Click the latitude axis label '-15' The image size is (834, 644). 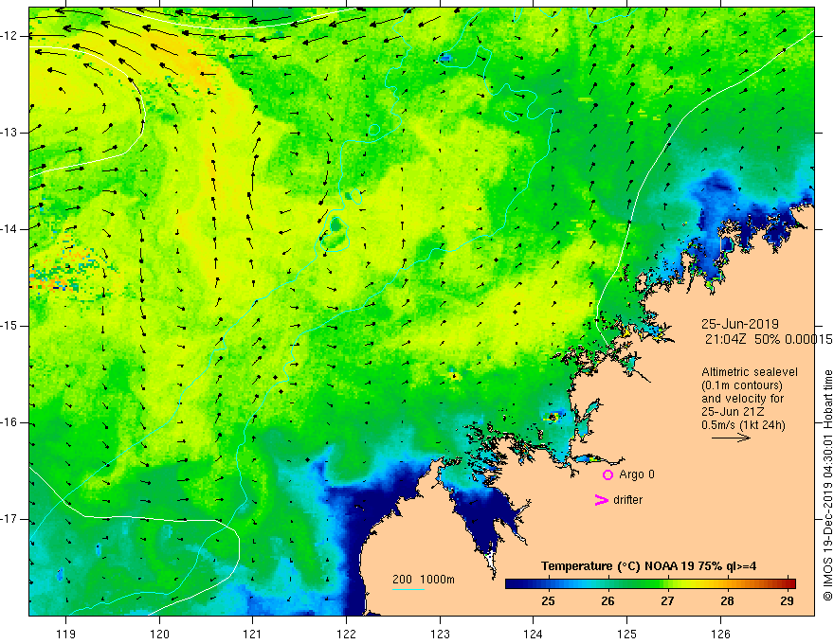click(9, 326)
